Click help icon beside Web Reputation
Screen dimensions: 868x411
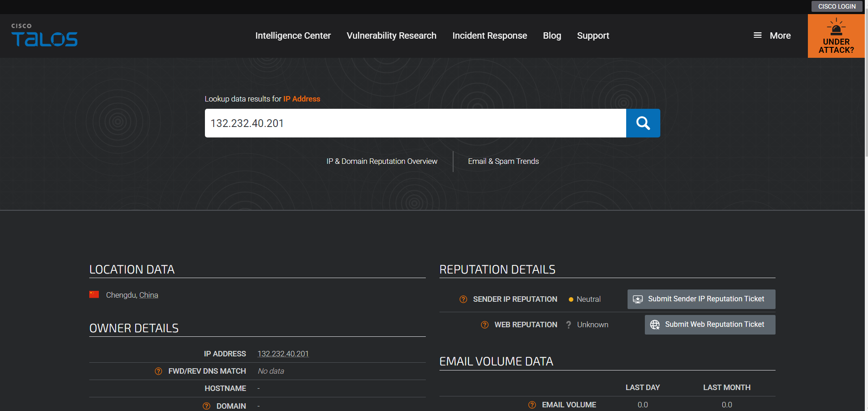(x=485, y=325)
